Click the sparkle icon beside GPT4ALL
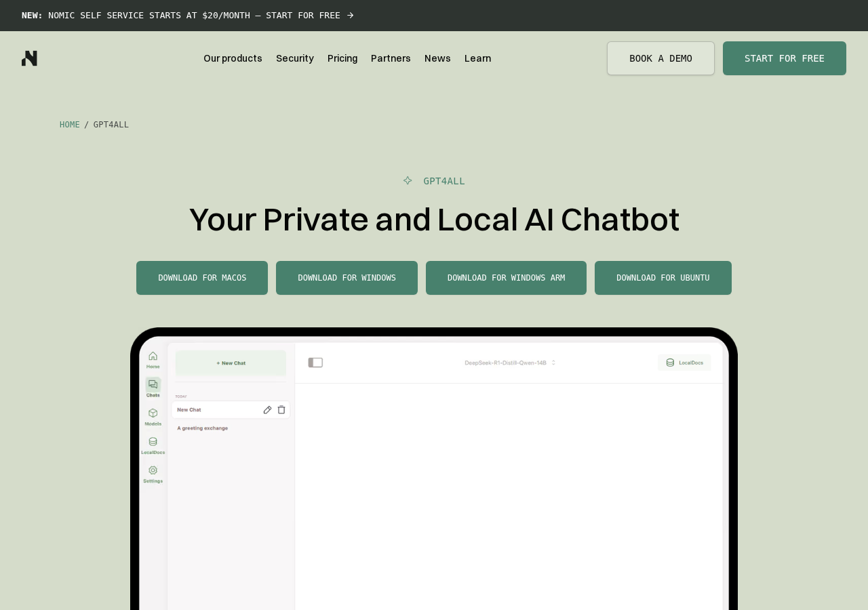 tap(408, 180)
